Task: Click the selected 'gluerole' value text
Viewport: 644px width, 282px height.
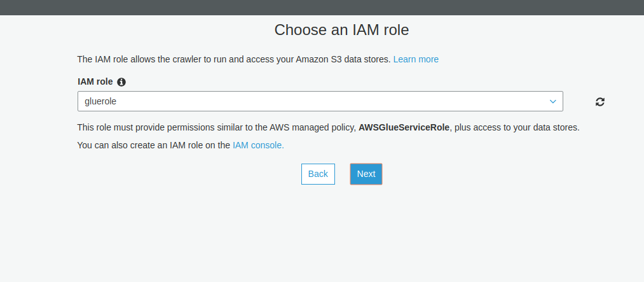Action: pos(100,101)
